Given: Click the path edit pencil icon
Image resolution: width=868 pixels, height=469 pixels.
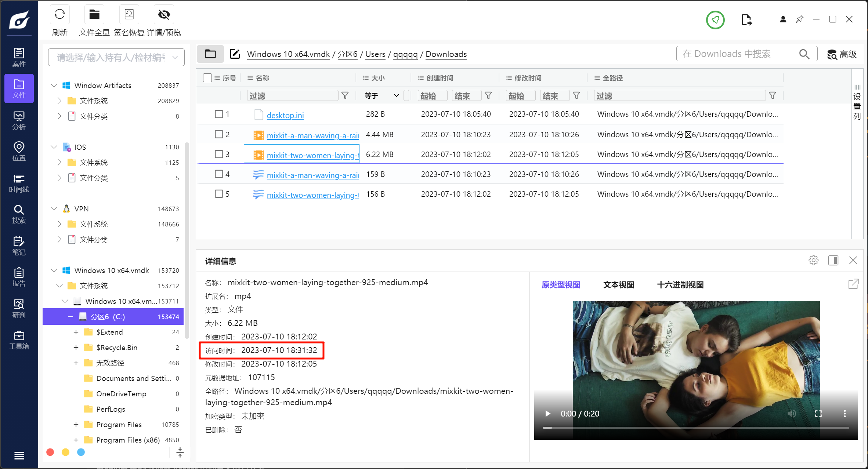Looking at the screenshot, I should pyautogui.click(x=235, y=54).
